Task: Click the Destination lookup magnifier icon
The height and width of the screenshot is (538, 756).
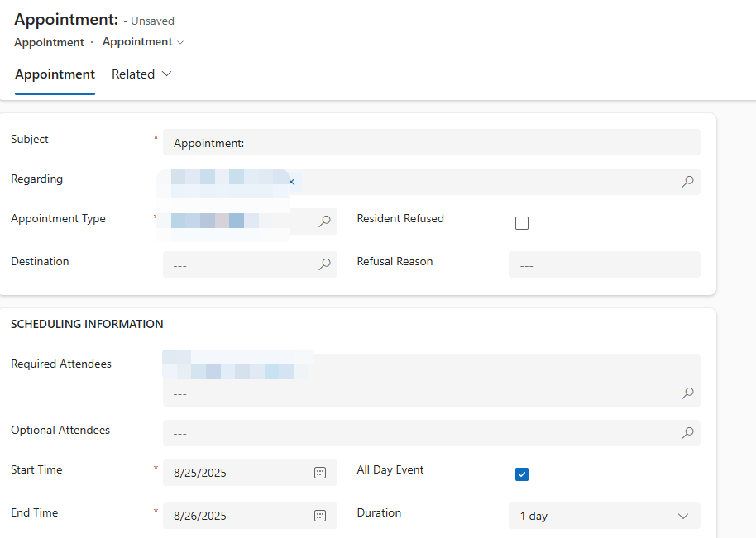Action: [325, 264]
